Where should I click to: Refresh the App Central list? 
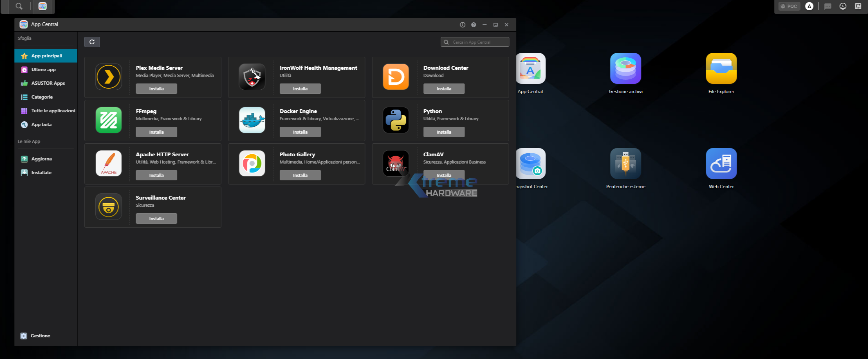[92, 42]
